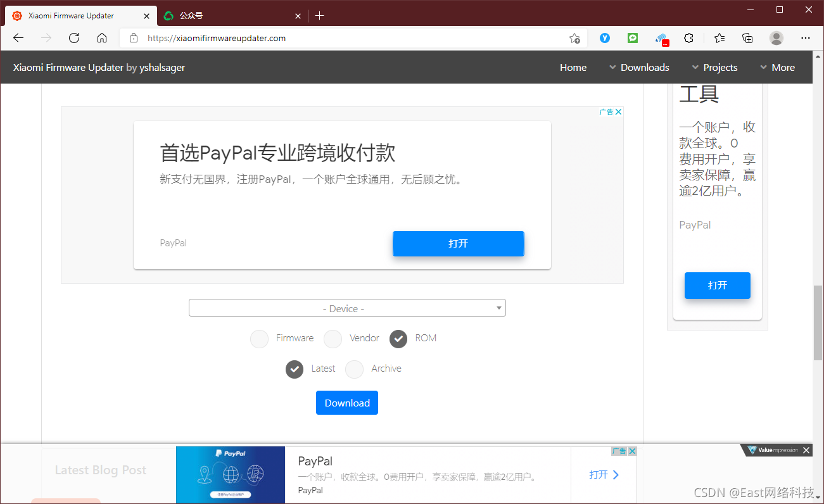Click the browser forward arrow
The height and width of the screenshot is (504, 824).
[x=46, y=38]
